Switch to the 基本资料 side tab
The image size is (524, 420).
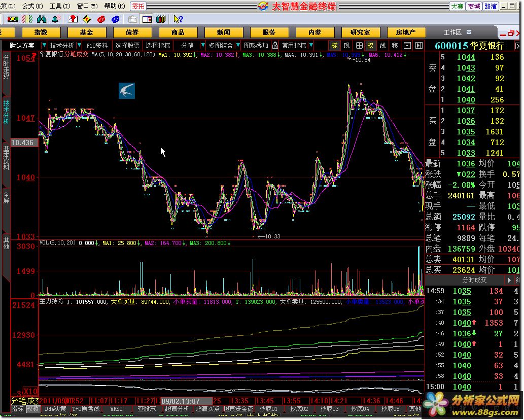(x=6, y=158)
